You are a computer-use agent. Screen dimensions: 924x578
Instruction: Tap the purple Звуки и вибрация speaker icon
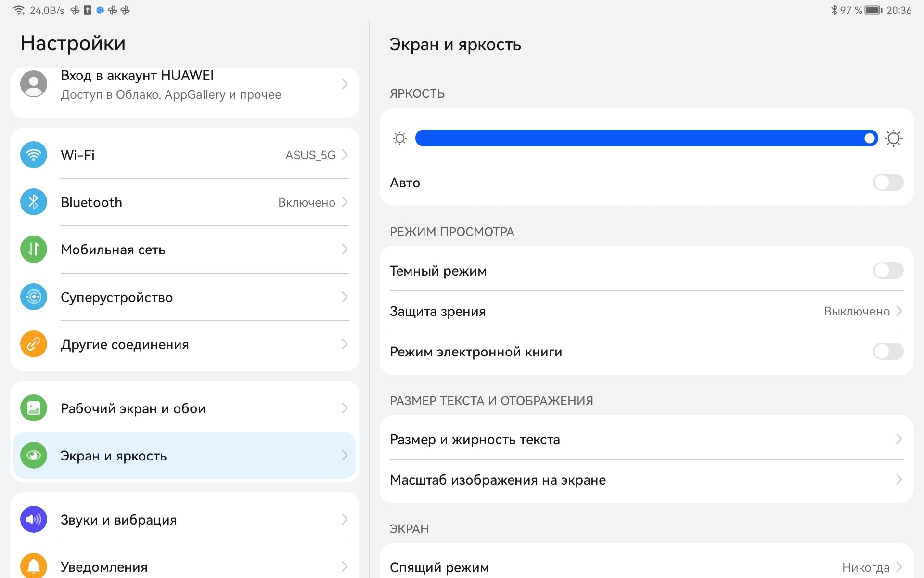(x=34, y=519)
